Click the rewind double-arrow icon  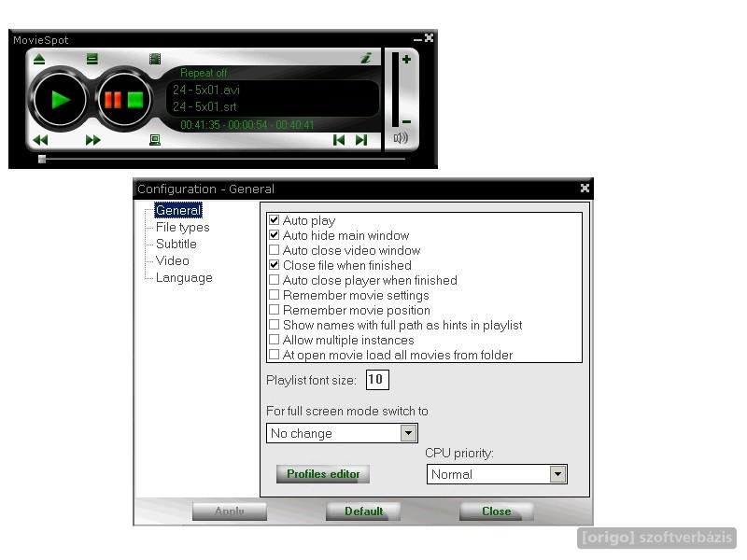[40, 140]
